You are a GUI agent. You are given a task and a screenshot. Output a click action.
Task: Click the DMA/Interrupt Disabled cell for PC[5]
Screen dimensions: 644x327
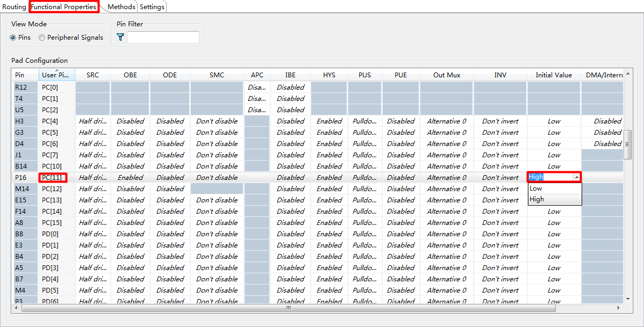point(603,133)
